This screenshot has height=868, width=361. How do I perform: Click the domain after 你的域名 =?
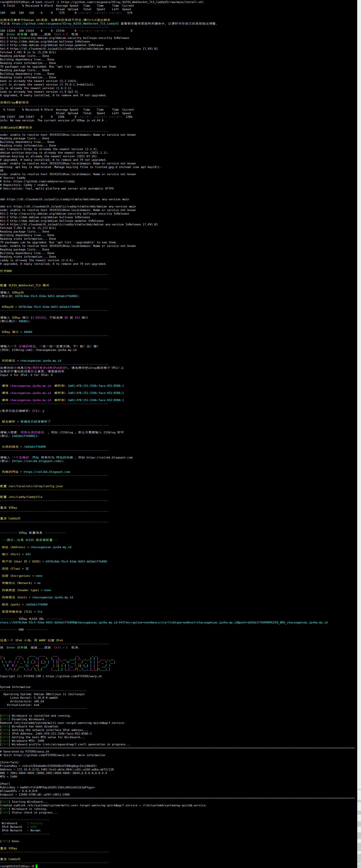[40, 360]
